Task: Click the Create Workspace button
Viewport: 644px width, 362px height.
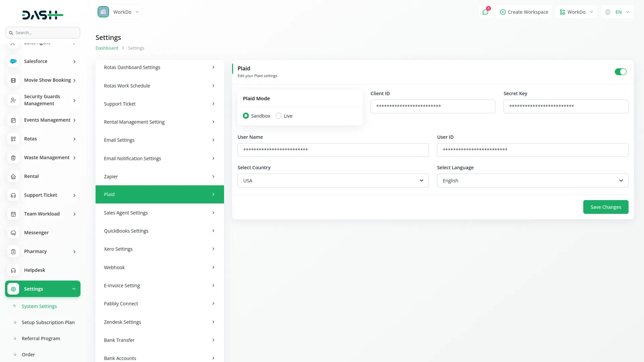Action: coord(524,12)
